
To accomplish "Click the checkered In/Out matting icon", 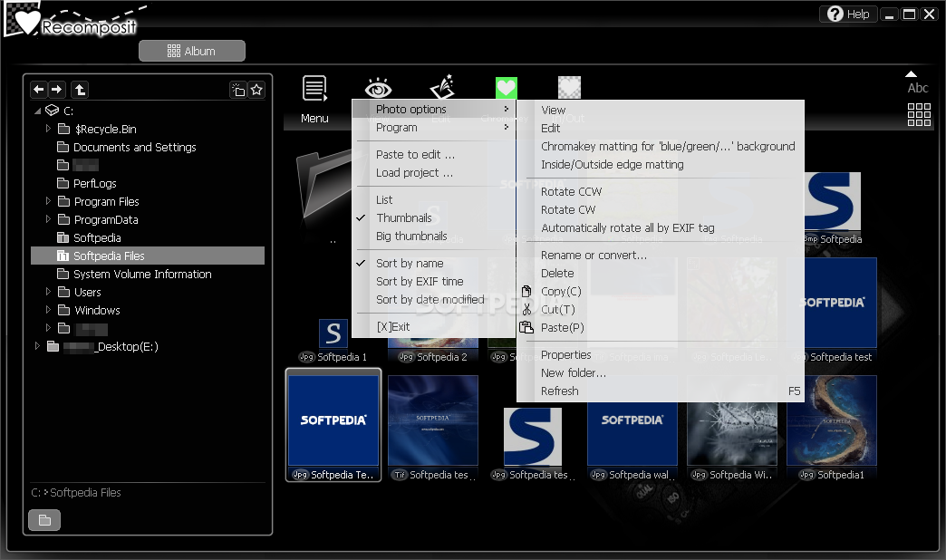I will tap(569, 87).
